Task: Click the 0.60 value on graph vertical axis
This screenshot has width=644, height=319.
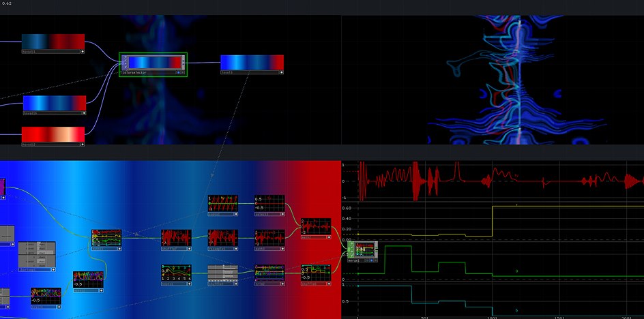Action: tap(347, 208)
